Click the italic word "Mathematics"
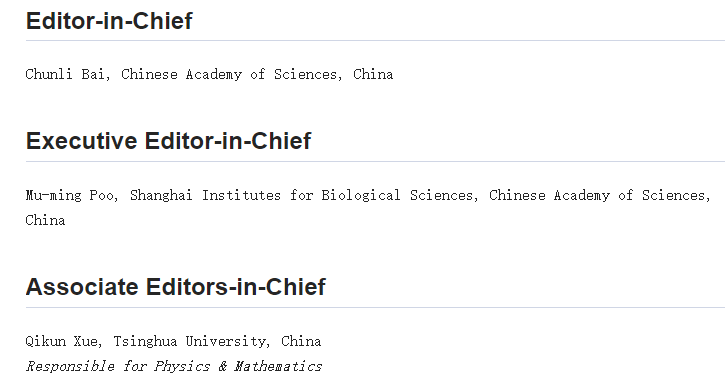 coord(277,366)
